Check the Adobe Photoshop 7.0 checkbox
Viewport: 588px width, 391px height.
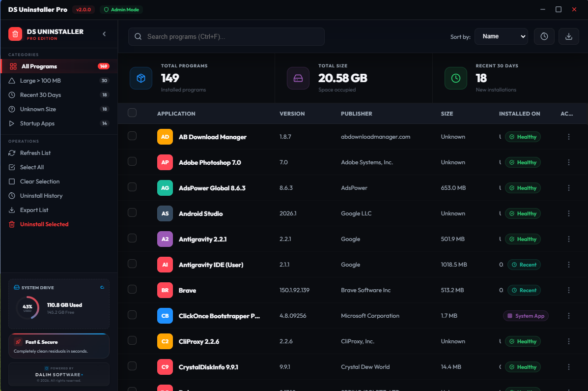pyautogui.click(x=132, y=161)
